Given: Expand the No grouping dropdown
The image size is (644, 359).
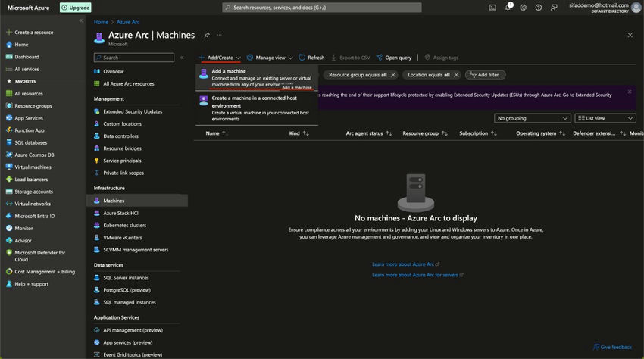Looking at the screenshot, I should click(x=533, y=118).
